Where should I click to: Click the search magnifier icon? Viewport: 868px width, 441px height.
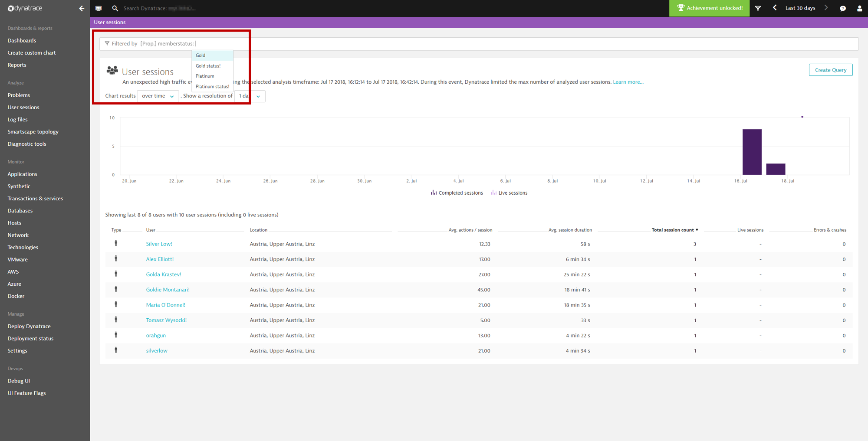115,8
